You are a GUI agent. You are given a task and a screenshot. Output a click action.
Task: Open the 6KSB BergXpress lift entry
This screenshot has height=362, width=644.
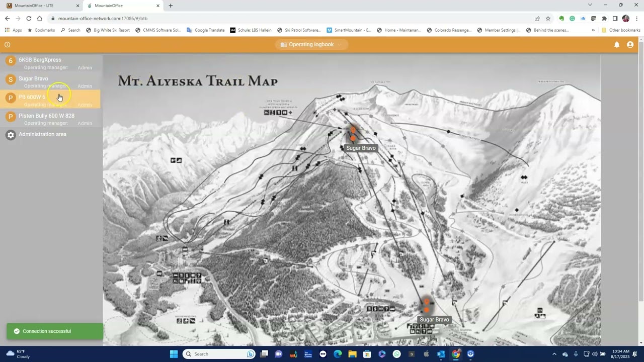(x=50, y=63)
